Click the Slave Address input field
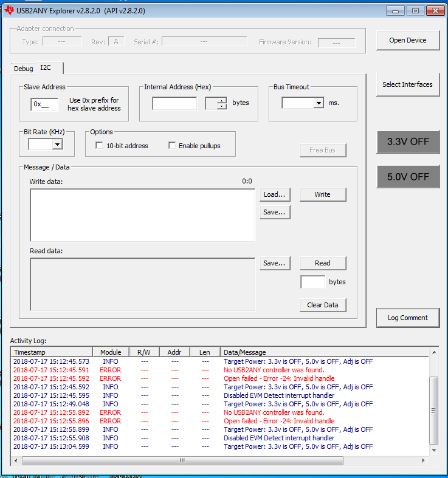Viewport: 448px width, 478px height. coord(44,104)
